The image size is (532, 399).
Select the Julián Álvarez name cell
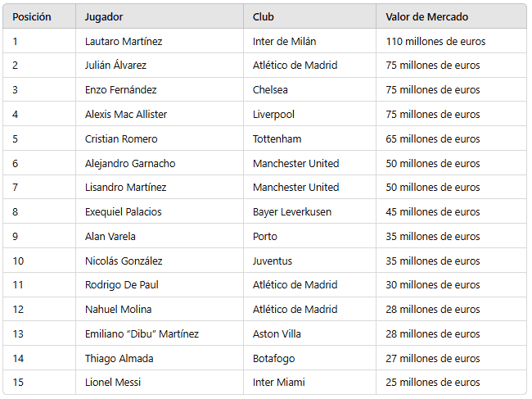coord(116,66)
